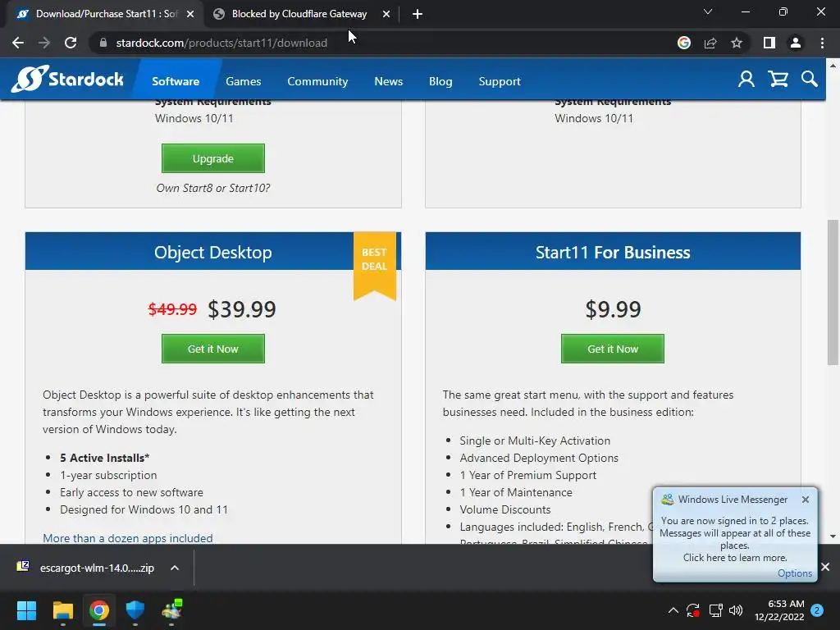Open the Software menu

176,81
